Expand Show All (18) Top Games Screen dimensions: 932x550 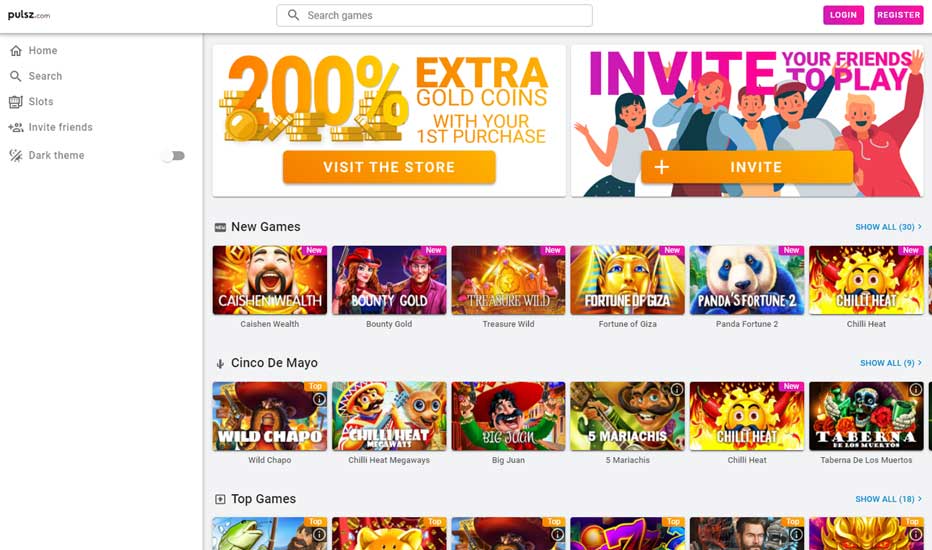click(889, 499)
